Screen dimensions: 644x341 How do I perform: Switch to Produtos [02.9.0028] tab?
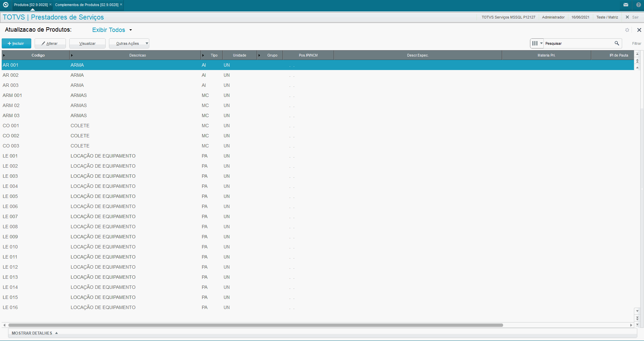pyautogui.click(x=31, y=5)
